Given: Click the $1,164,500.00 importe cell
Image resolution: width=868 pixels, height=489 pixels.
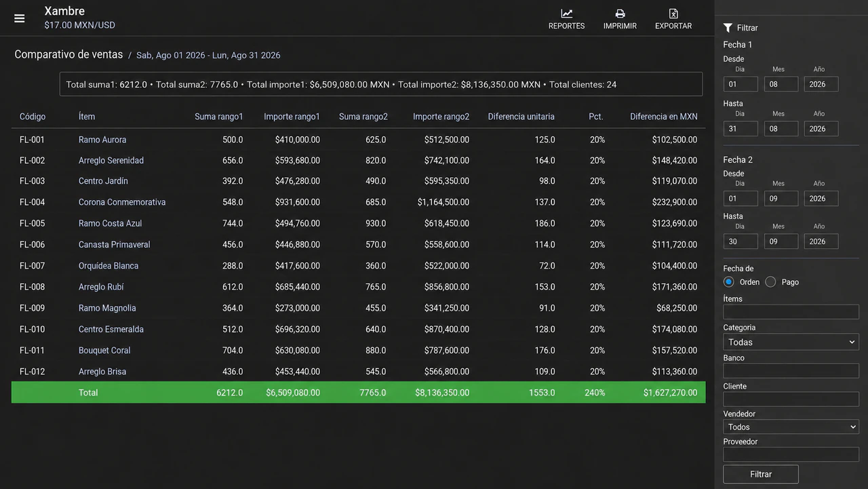Looking at the screenshot, I should (443, 202).
